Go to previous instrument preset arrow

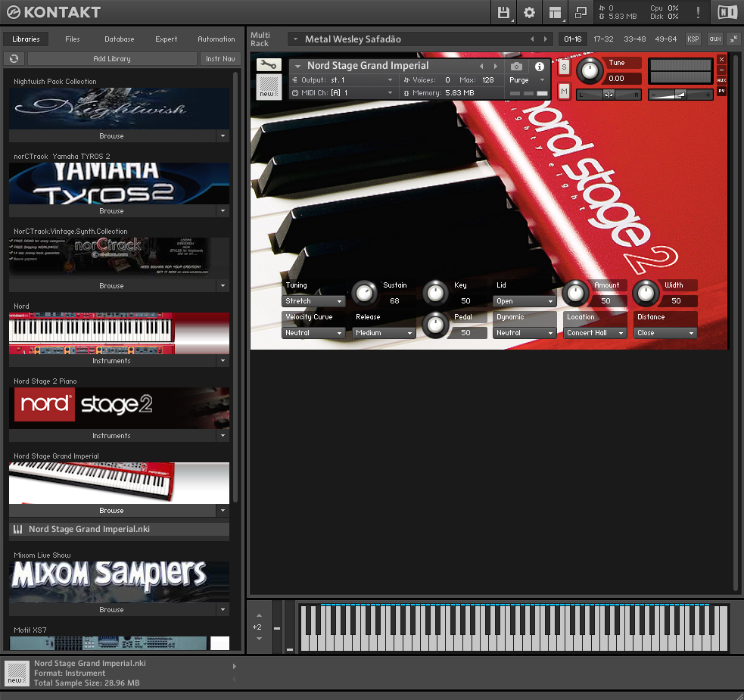point(481,67)
